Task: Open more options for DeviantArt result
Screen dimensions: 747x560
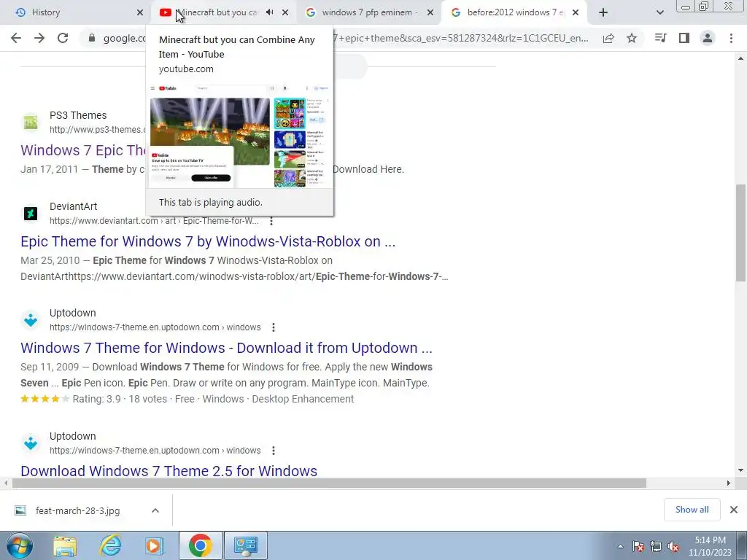Action: (x=271, y=221)
